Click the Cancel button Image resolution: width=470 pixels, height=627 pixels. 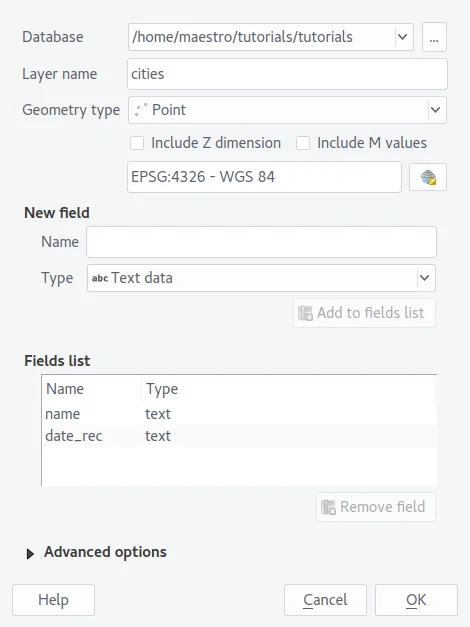click(325, 600)
